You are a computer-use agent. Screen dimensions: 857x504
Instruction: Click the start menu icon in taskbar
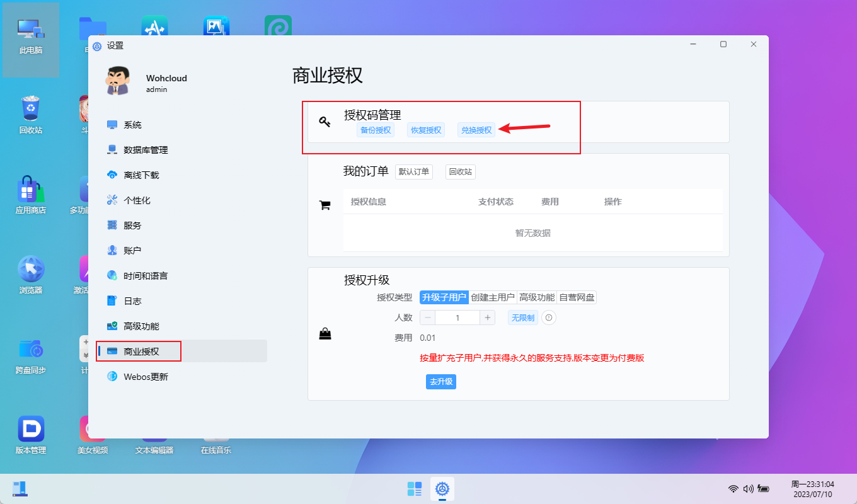[x=414, y=489]
